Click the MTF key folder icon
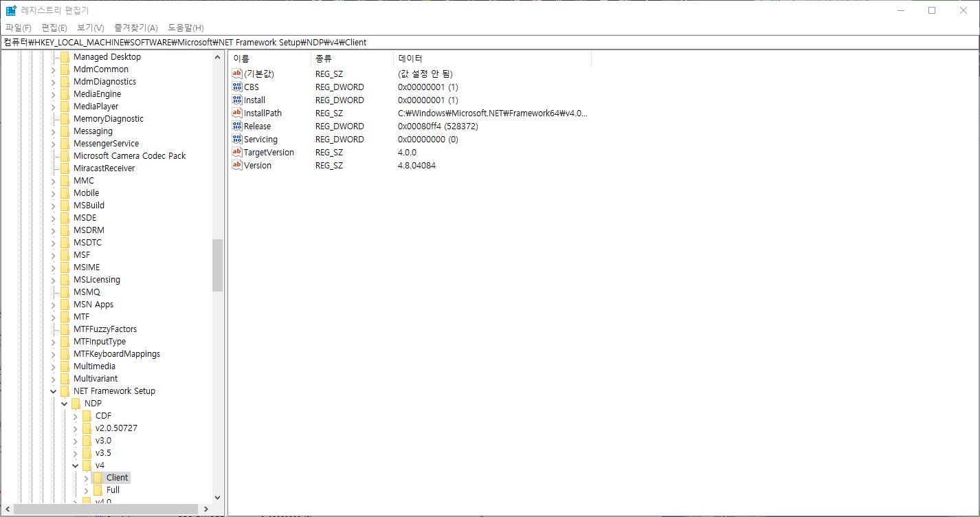Viewport: 980px width, 517px height. pyautogui.click(x=65, y=316)
